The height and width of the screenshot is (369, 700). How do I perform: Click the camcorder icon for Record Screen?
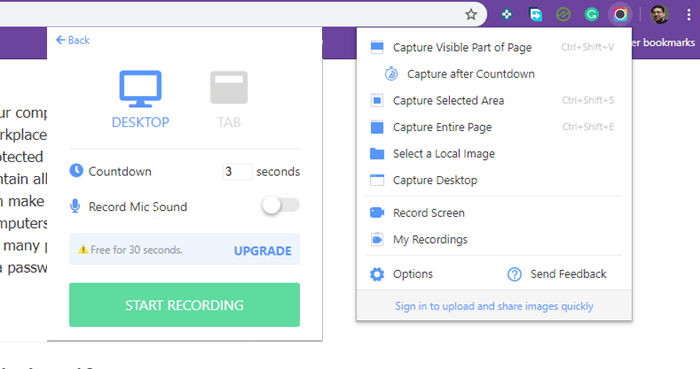click(x=377, y=212)
